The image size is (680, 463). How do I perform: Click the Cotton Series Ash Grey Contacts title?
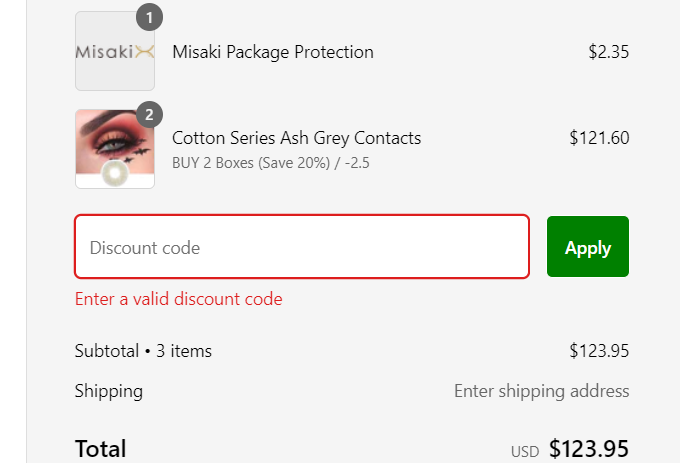(296, 138)
